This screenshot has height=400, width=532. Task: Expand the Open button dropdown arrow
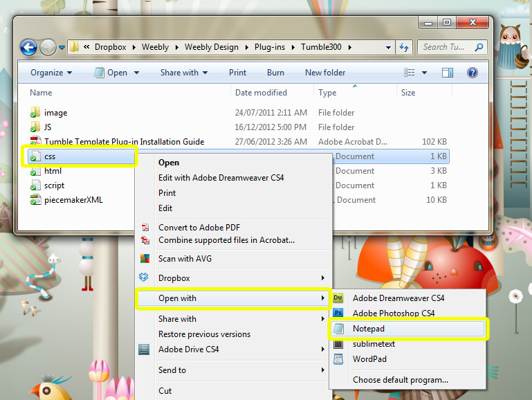136,73
